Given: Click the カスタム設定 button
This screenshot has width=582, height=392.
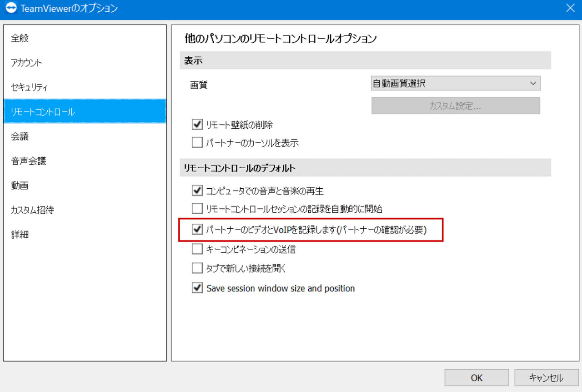Looking at the screenshot, I should [456, 106].
